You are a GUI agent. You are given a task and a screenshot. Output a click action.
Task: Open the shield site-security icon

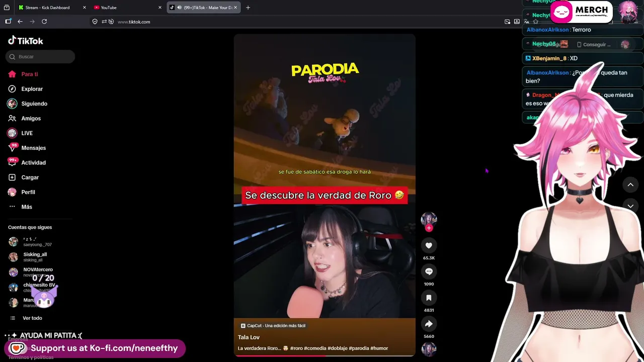95,22
